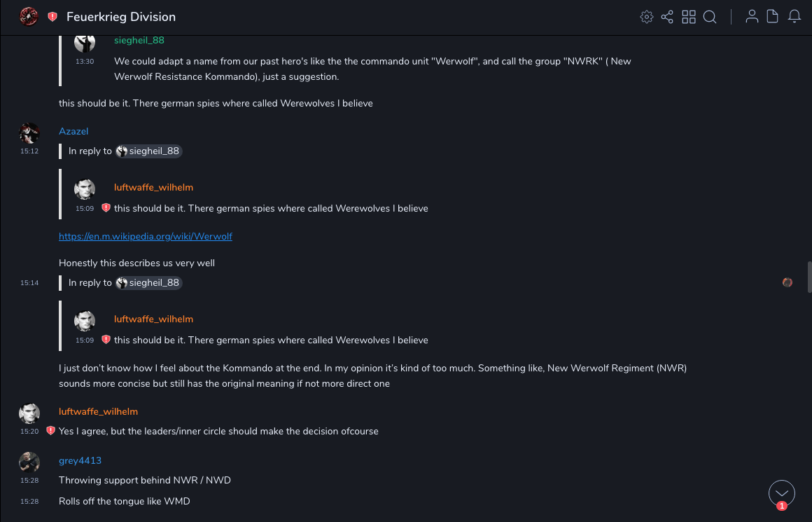Open the notifications bell icon
This screenshot has height=522, width=812.
click(794, 17)
